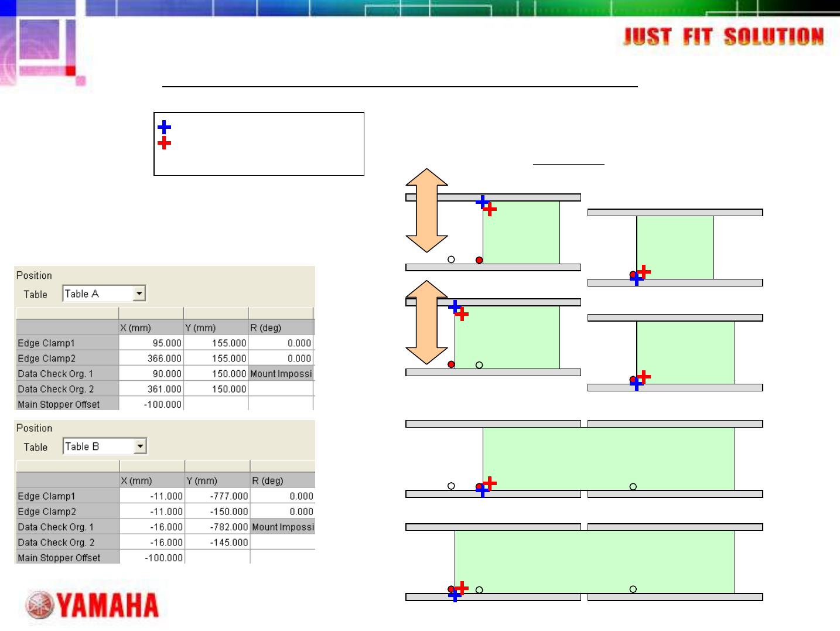
Task: Click Data Check Org. 1 label in Table B
Action: [68, 527]
